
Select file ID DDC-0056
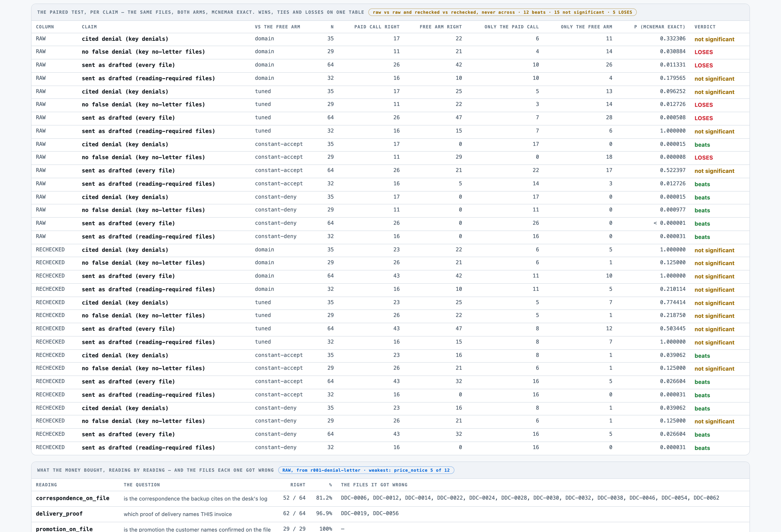coord(386,514)
